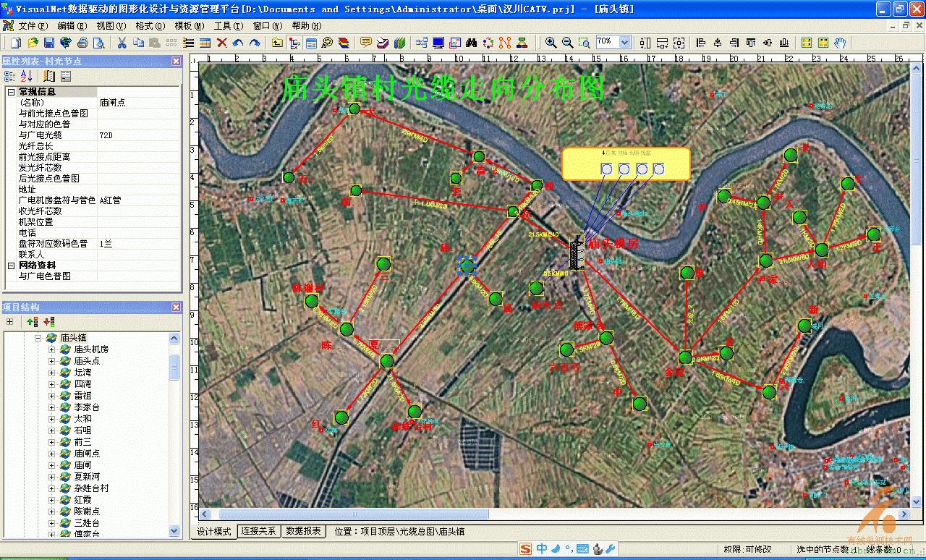Click the Print icon in toolbar
The height and width of the screenshot is (560, 926).
coord(82,43)
